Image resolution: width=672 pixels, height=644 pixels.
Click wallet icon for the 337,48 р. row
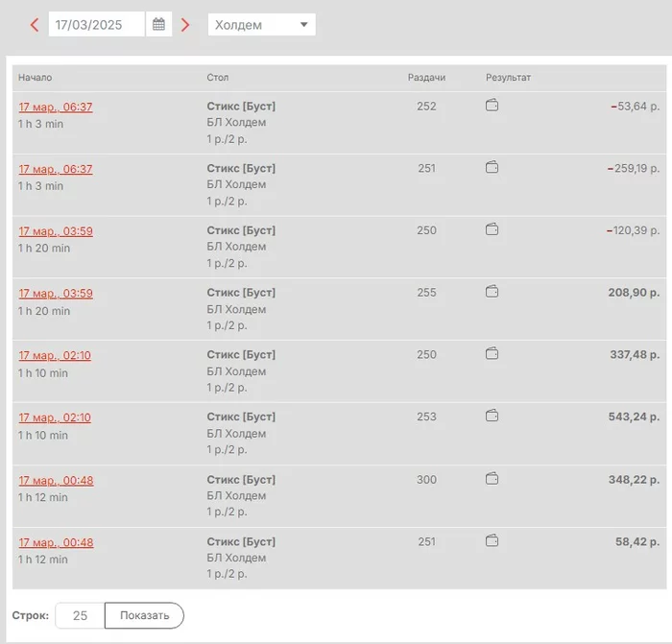coord(492,354)
